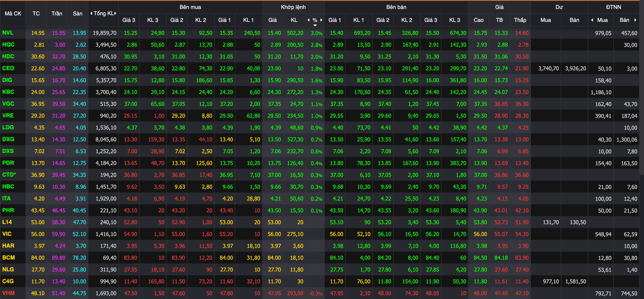Click C4G surplus sell 1,581,50
Screen dimensions: 644x299
(576, 282)
